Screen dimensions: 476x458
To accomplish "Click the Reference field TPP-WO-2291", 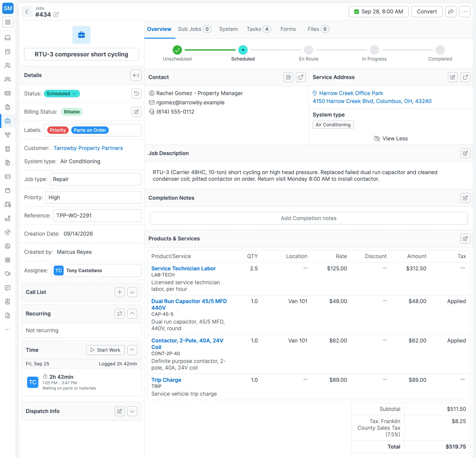I will click(x=97, y=215).
